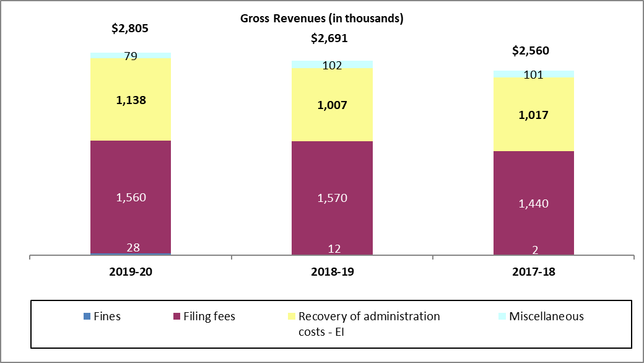644x363 pixels.
Task: Click the chart title Gross Revenues
Action: click(x=322, y=19)
